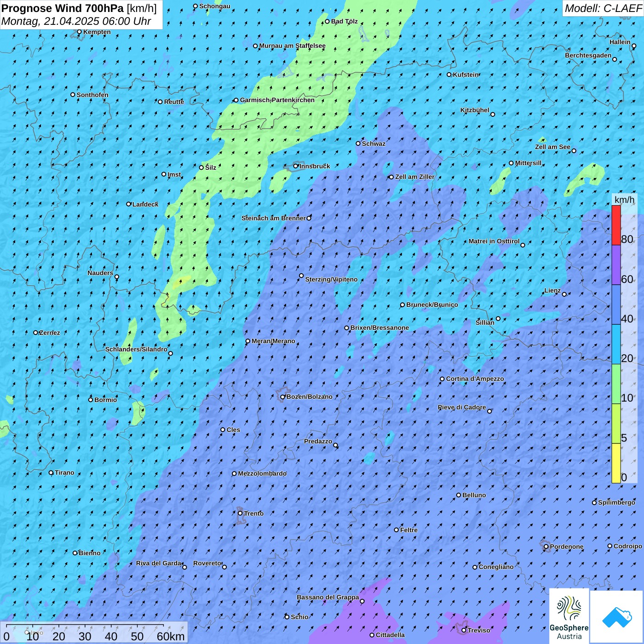Click the Treviso city label

coord(479,630)
